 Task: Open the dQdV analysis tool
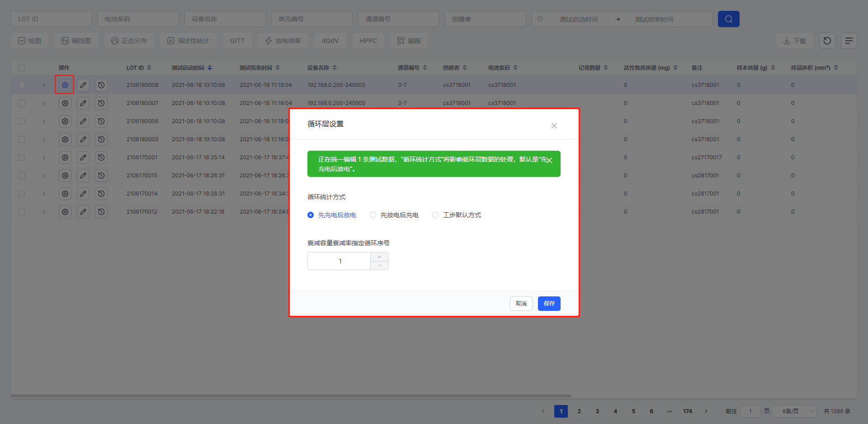pyautogui.click(x=330, y=41)
